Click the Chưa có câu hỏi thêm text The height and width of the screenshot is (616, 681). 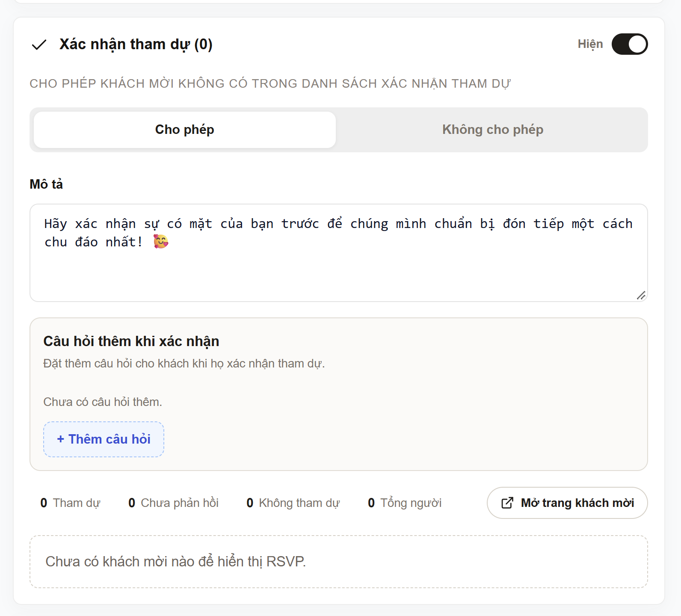(x=103, y=402)
